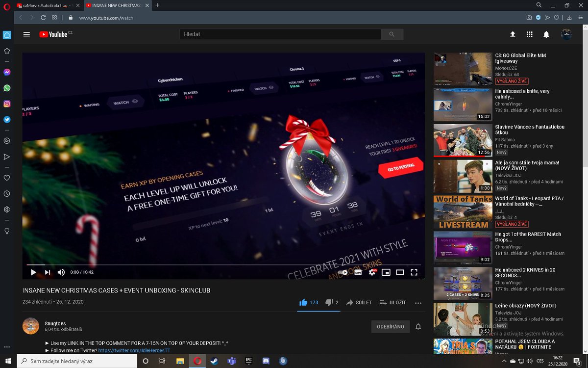588x368 pixels.
Task: Open the YouTube apps grid
Action: click(529, 34)
